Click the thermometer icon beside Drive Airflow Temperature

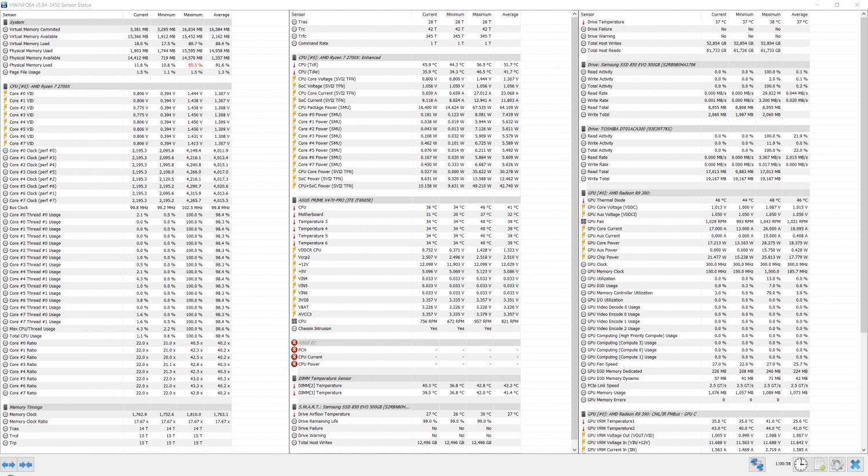[x=295, y=414]
